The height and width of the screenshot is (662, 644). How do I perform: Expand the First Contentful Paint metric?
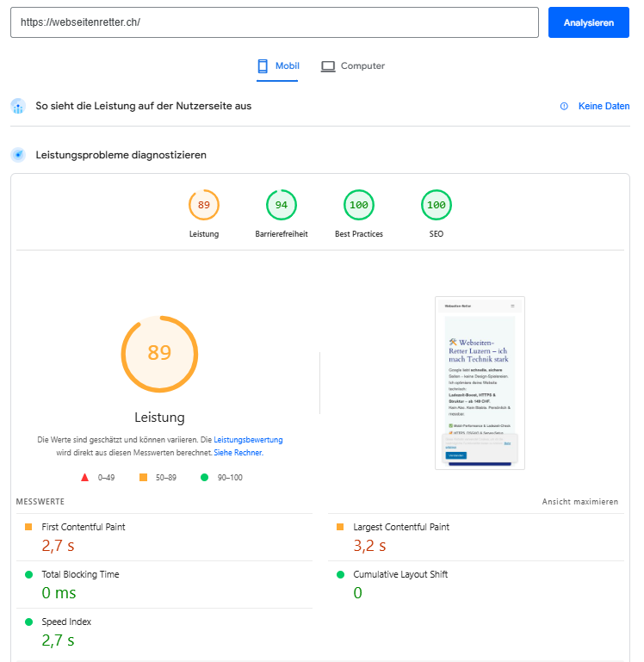point(164,537)
